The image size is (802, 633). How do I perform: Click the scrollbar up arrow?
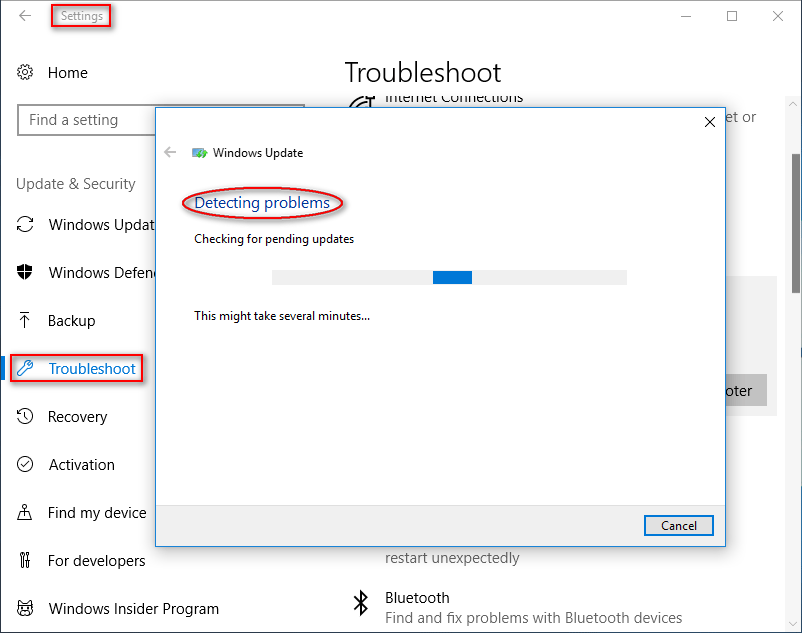coord(793,104)
